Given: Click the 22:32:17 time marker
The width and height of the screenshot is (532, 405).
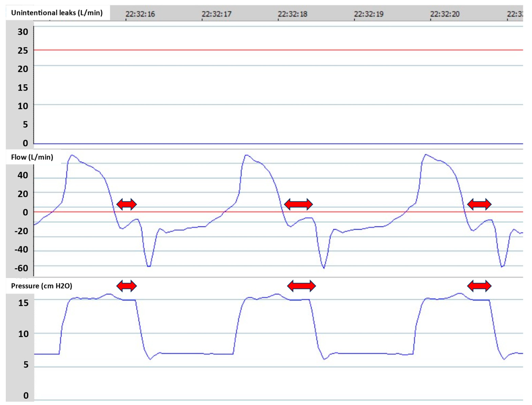Looking at the screenshot, I should coord(217,14).
